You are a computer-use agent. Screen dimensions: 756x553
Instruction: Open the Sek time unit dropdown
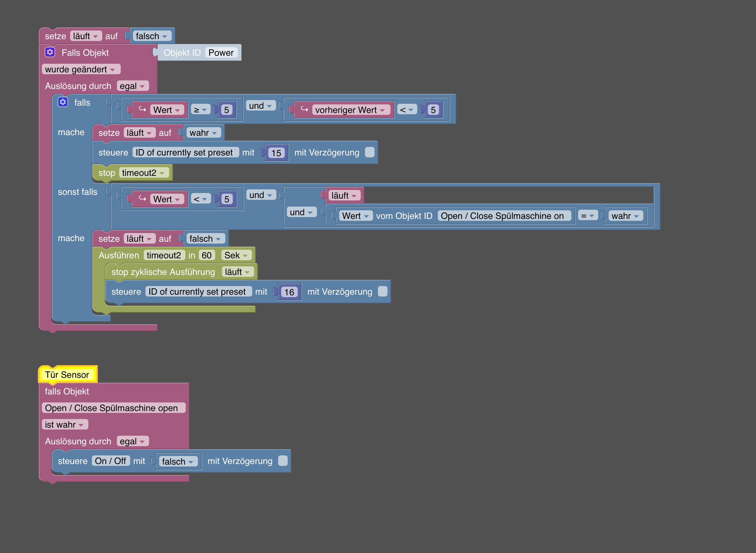coord(236,256)
